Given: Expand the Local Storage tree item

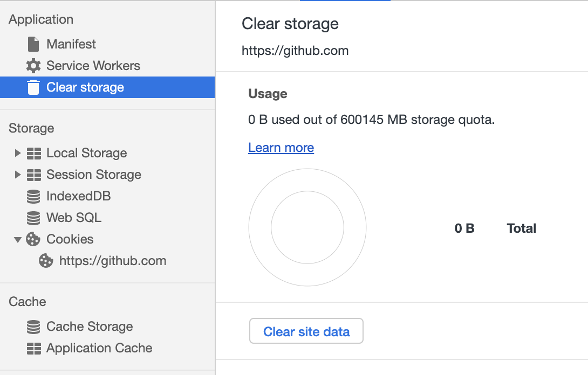Looking at the screenshot, I should point(17,153).
